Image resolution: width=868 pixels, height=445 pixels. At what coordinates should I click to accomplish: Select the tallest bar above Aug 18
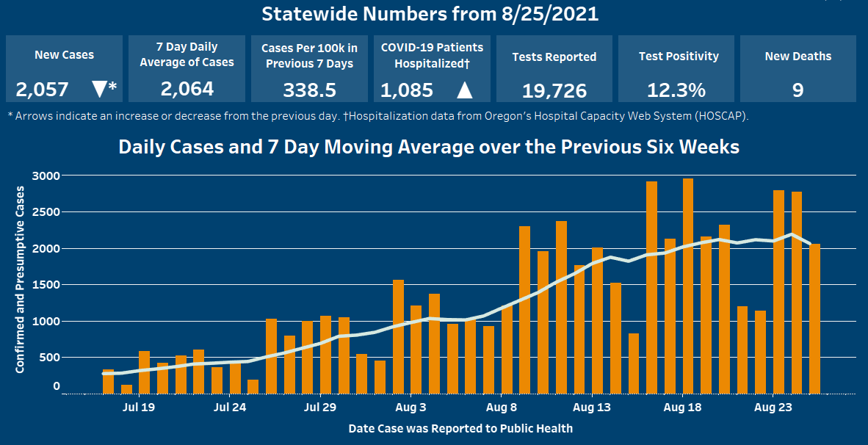688,286
